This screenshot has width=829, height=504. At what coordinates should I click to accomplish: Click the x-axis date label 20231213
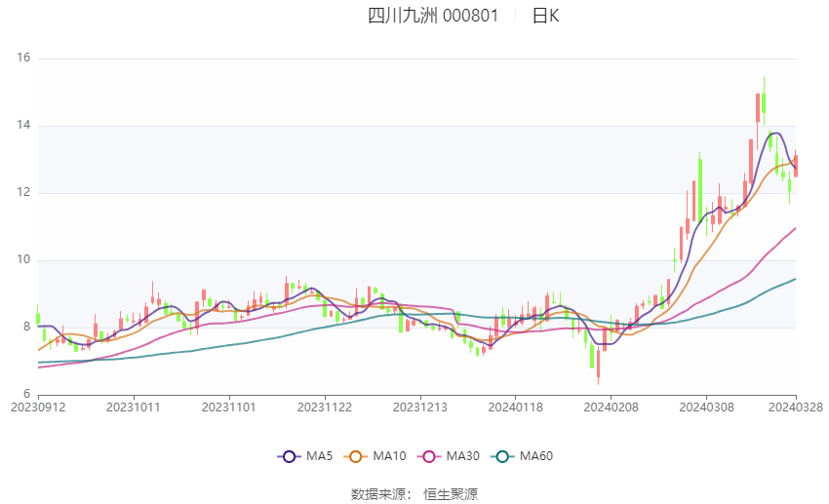[420, 407]
